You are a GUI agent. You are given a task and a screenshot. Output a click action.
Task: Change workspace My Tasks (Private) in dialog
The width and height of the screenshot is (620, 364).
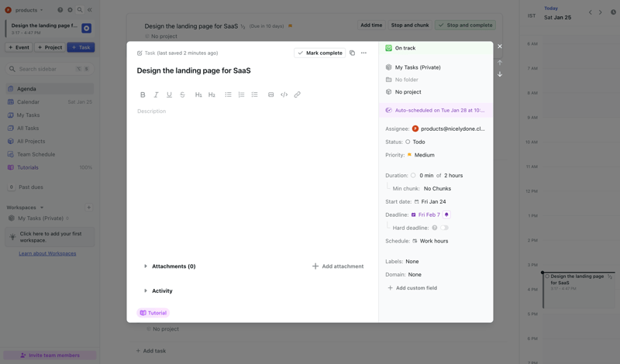(413, 67)
